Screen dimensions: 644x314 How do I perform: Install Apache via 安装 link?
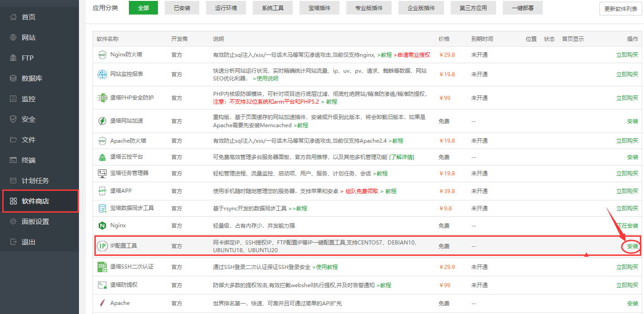(633, 304)
